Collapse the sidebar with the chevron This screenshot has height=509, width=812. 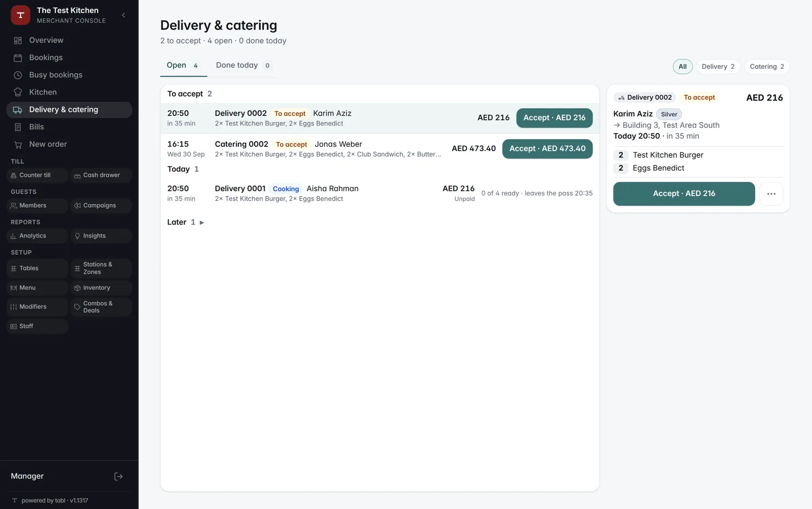pyautogui.click(x=123, y=15)
